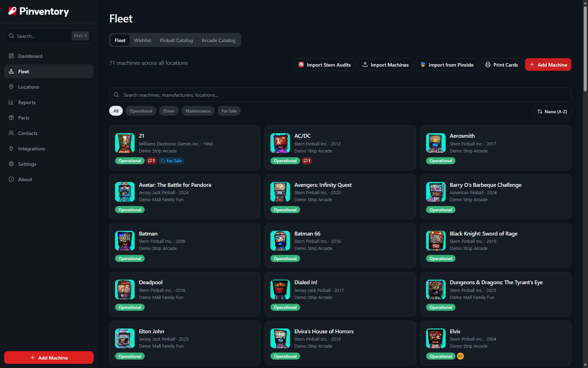Filter fleet by Maintenance status
Image resolution: width=588 pixels, height=368 pixels.
198,111
